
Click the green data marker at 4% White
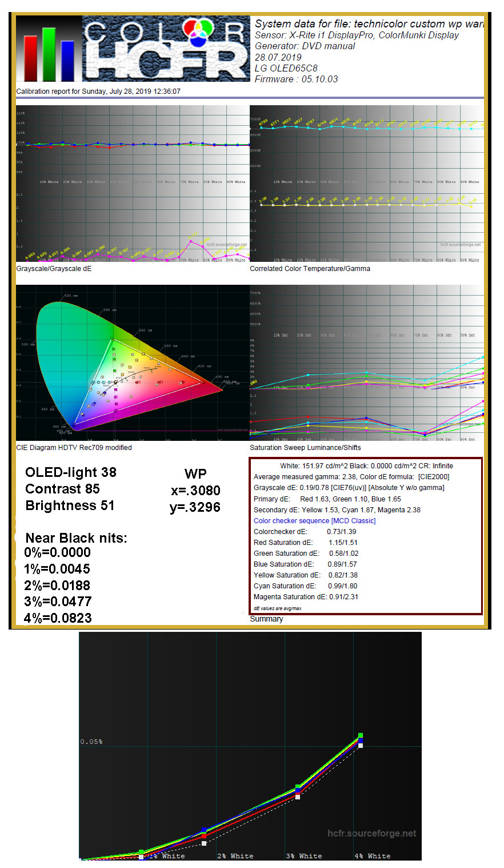click(x=361, y=735)
